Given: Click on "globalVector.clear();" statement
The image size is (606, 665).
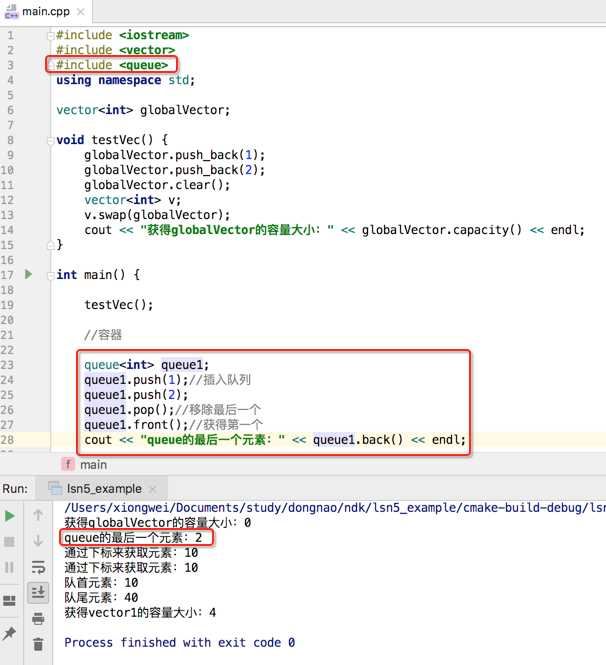Looking at the screenshot, I should [x=157, y=185].
